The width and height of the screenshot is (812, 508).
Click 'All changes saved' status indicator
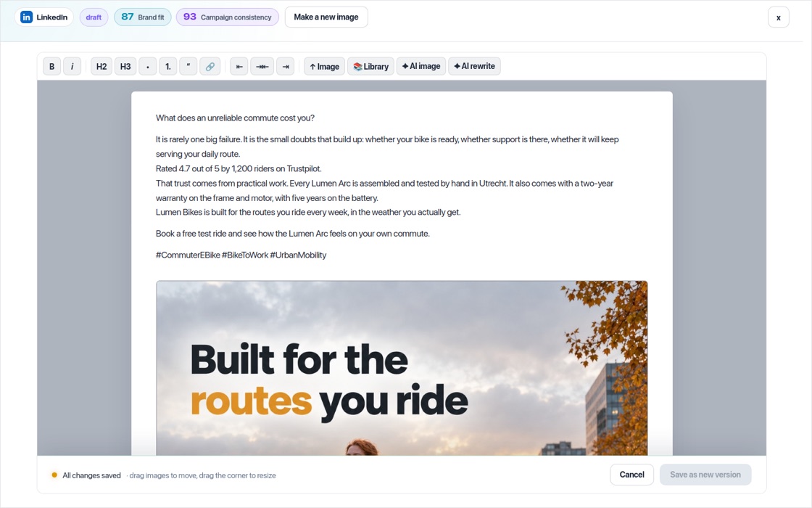(x=86, y=475)
